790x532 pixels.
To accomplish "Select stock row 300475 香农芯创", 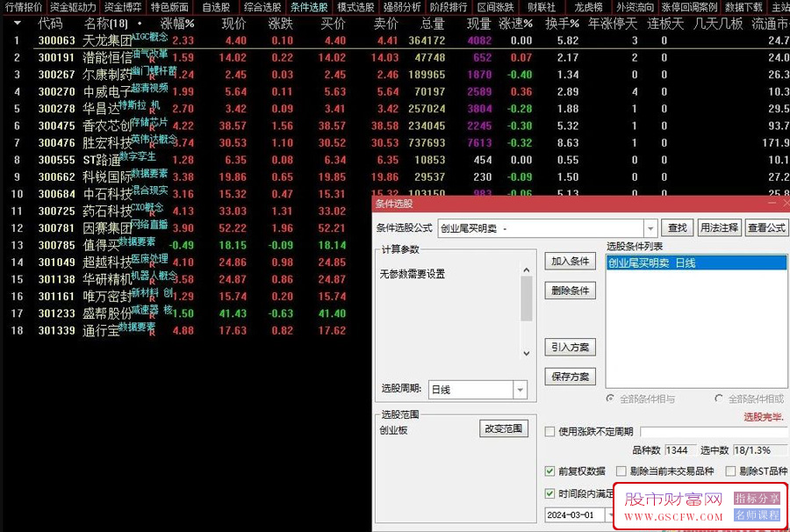I will click(395, 126).
